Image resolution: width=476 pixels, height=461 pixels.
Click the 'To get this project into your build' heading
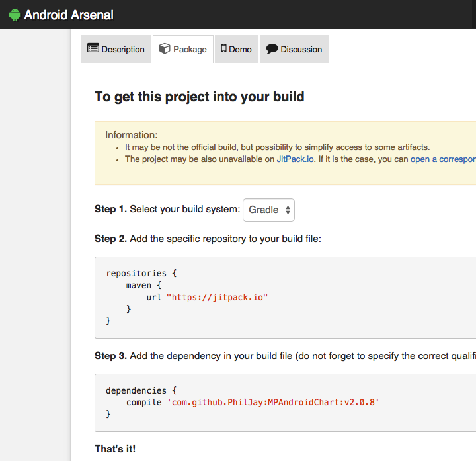pos(200,97)
